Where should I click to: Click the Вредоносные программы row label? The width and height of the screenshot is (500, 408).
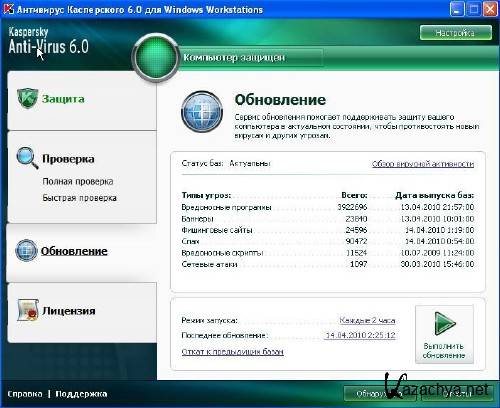[227, 207]
